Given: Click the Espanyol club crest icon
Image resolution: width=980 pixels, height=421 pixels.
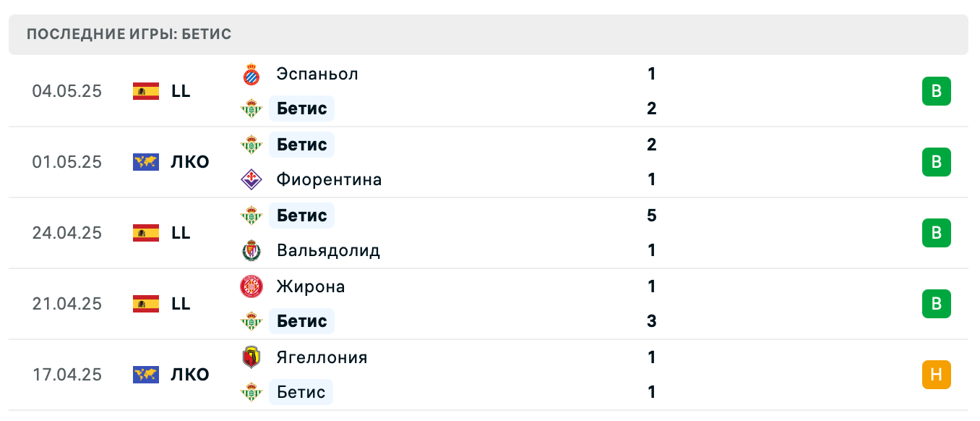Looking at the screenshot, I should [x=251, y=74].
